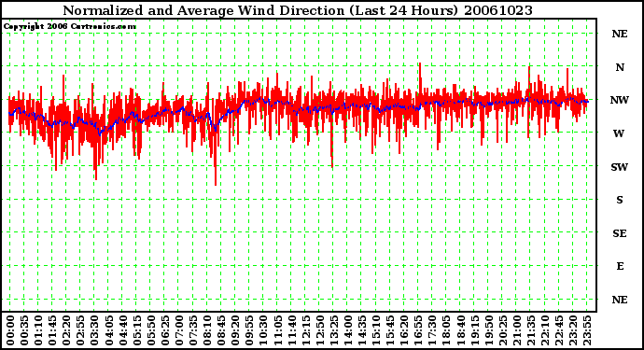Image resolution: width=644 pixels, height=350 pixels.
Task: Click the 18:40 time label
Action: pyautogui.click(x=460, y=330)
